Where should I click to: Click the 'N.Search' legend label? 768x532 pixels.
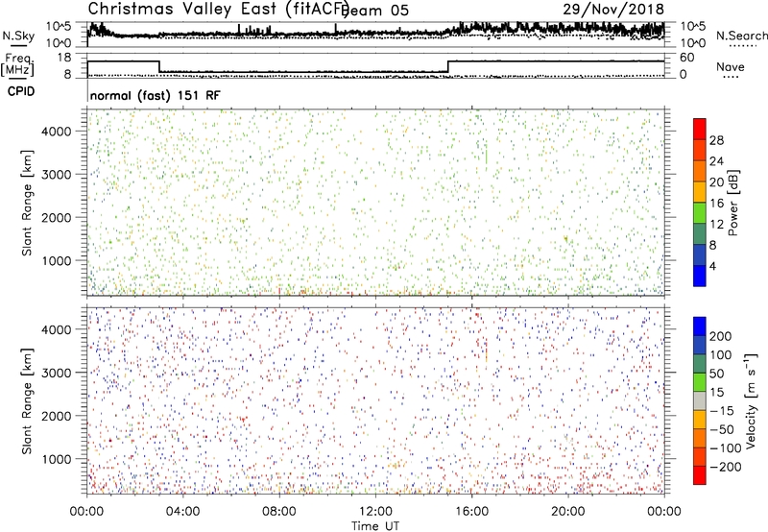tap(742, 36)
